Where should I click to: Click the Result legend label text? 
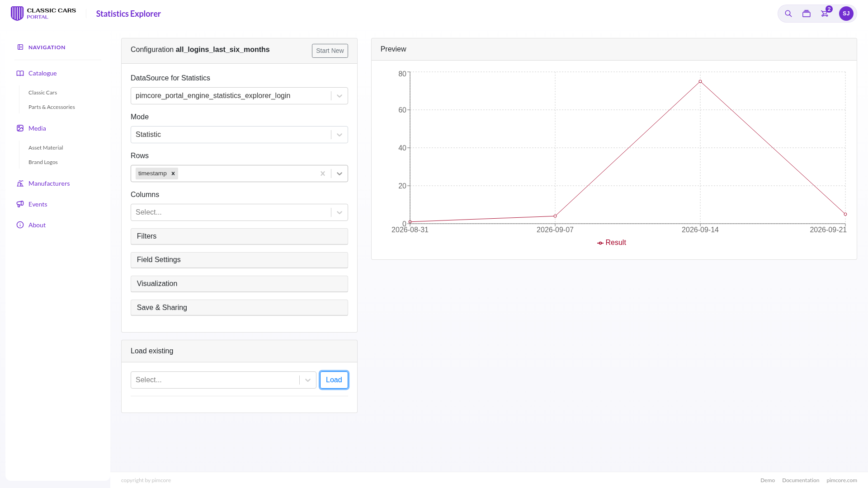click(616, 243)
